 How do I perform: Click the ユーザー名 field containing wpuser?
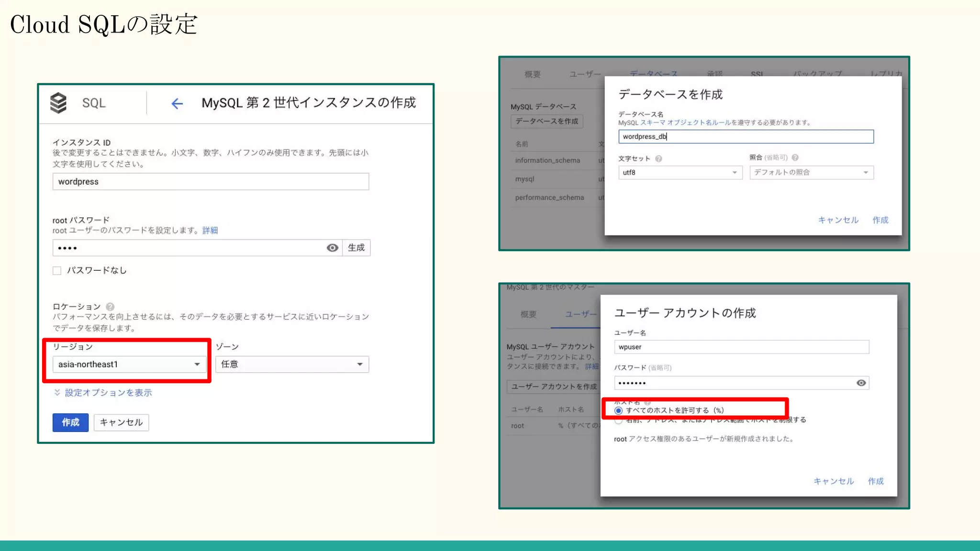coord(741,347)
